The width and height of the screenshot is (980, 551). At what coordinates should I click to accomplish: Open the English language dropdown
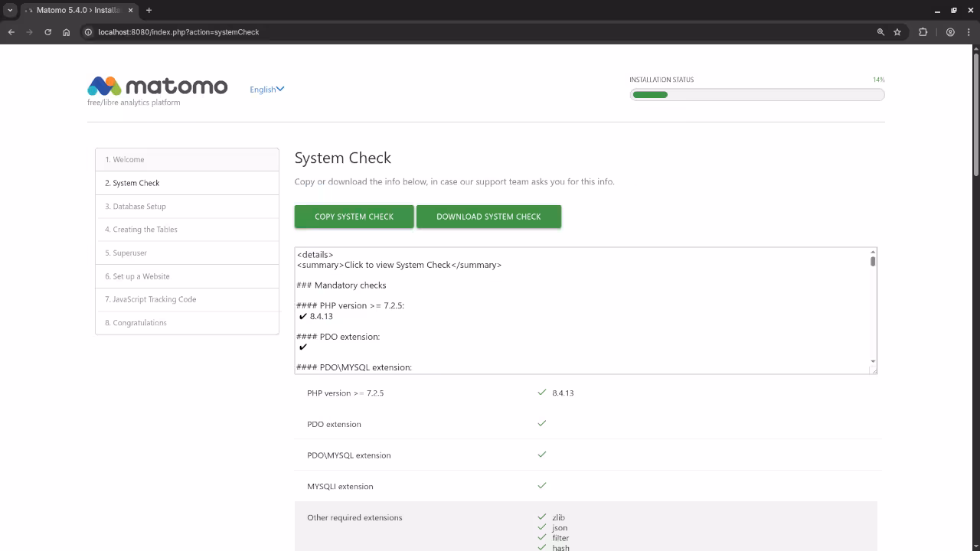[x=266, y=90]
